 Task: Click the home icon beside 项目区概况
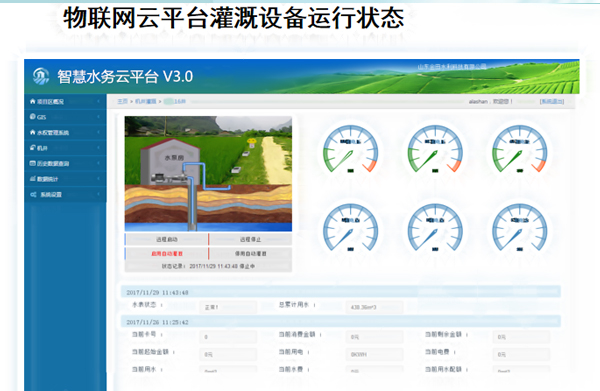click(33, 101)
